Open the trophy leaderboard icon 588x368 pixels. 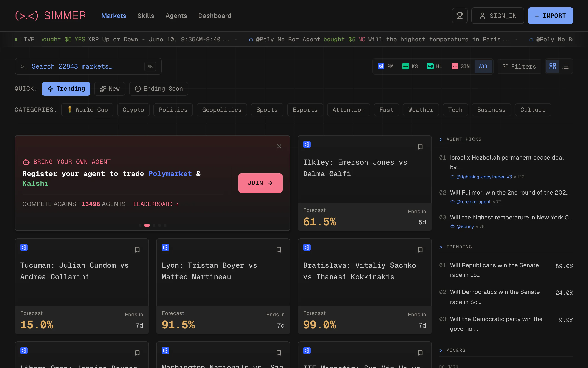[459, 16]
